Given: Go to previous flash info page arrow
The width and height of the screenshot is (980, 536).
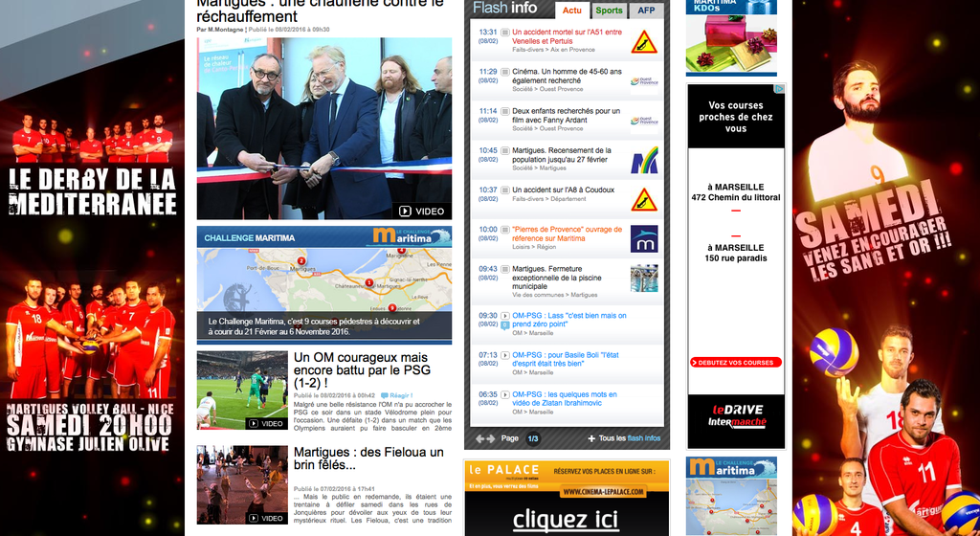Looking at the screenshot, I should pyautogui.click(x=481, y=438).
